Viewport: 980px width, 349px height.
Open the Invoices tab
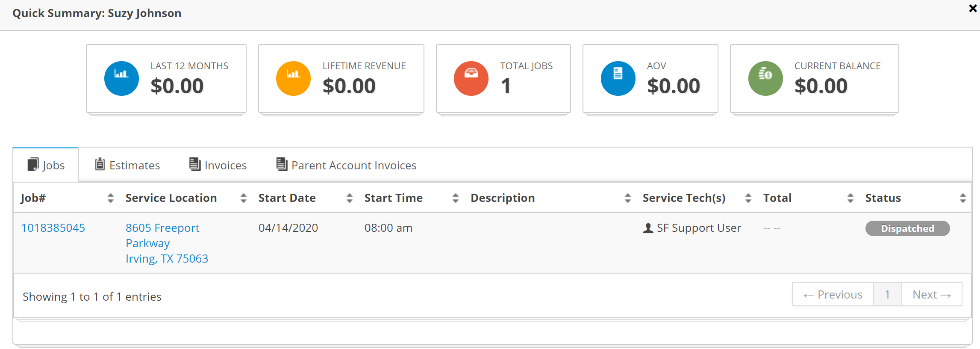(x=218, y=165)
